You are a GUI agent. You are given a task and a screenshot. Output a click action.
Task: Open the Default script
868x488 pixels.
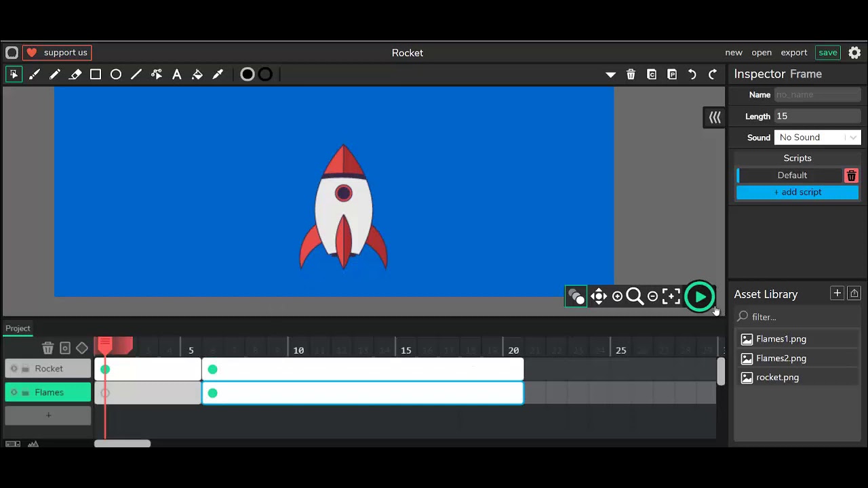(x=791, y=176)
